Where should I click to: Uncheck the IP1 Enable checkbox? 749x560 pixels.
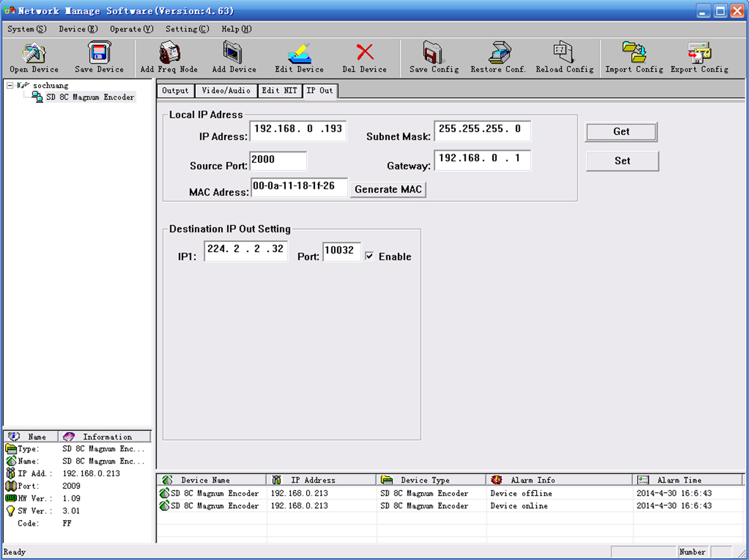(x=369, y=257)
